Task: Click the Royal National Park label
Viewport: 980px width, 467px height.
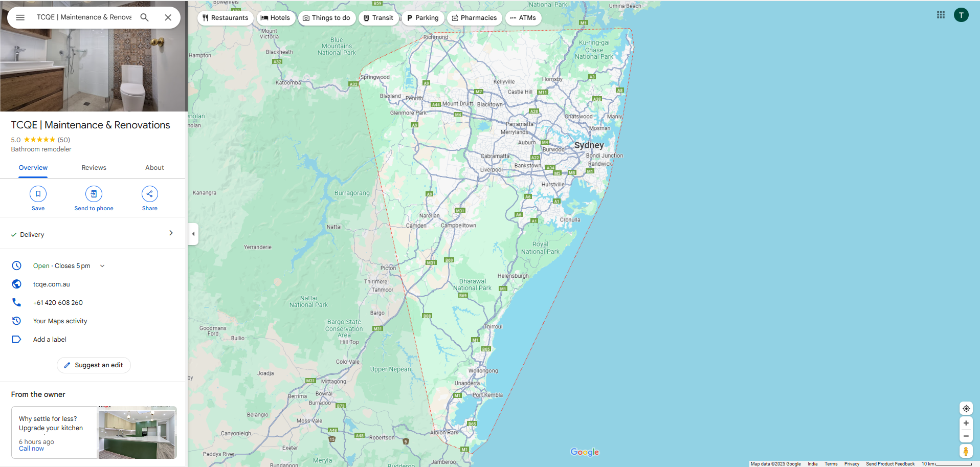Action: (540, 248)
